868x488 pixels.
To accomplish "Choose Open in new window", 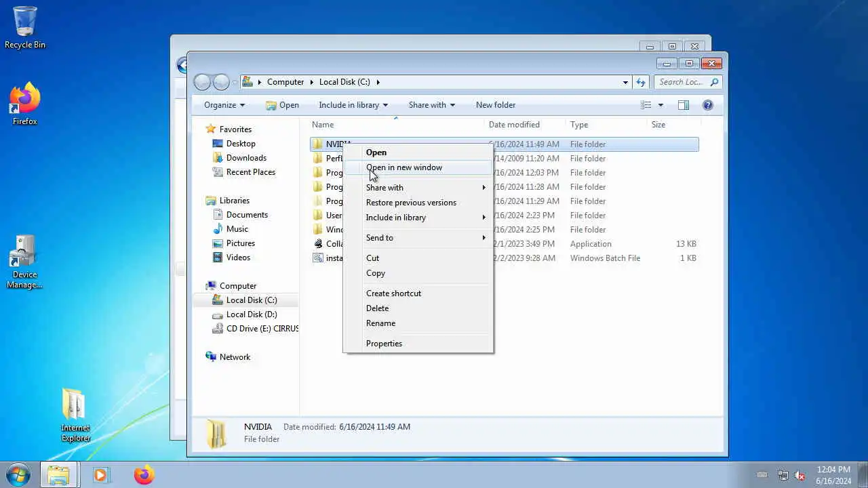I will (x=418, y=167).
